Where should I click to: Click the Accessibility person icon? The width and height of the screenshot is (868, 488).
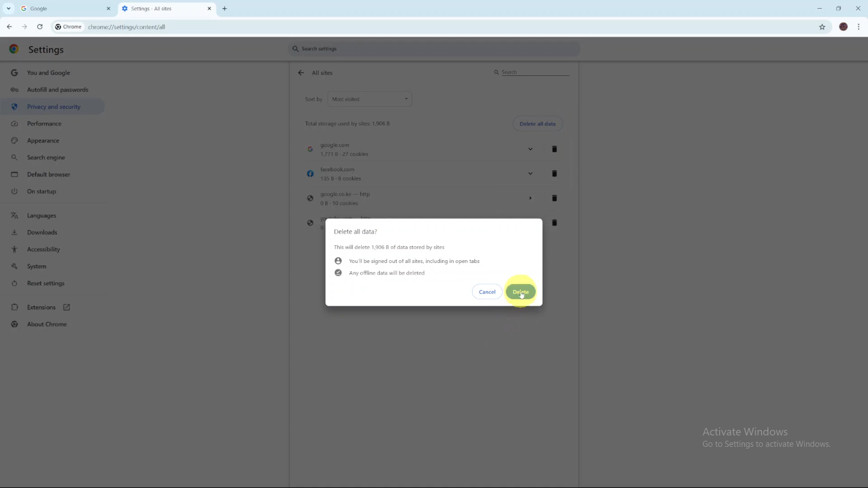click(15, 249)
